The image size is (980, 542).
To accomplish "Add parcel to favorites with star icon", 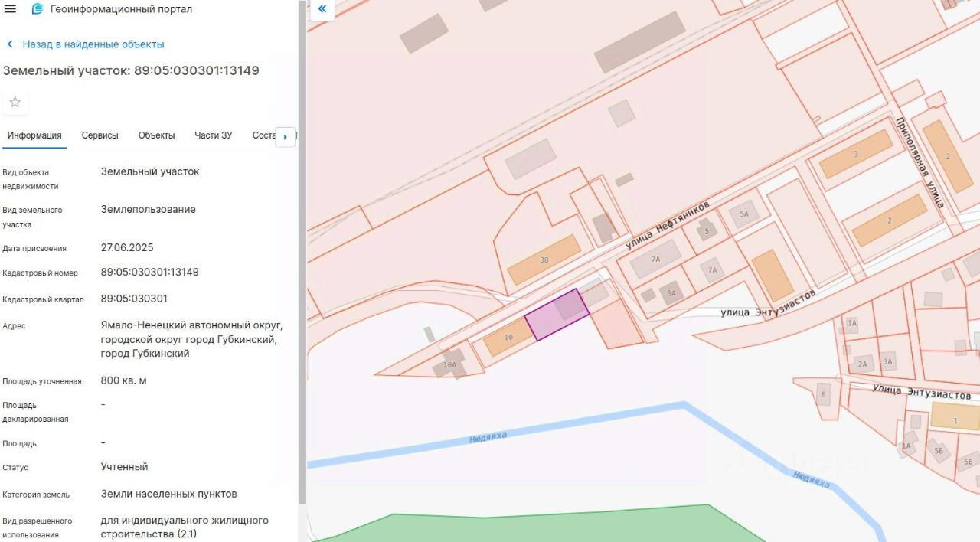I will [x=15, y=102].
